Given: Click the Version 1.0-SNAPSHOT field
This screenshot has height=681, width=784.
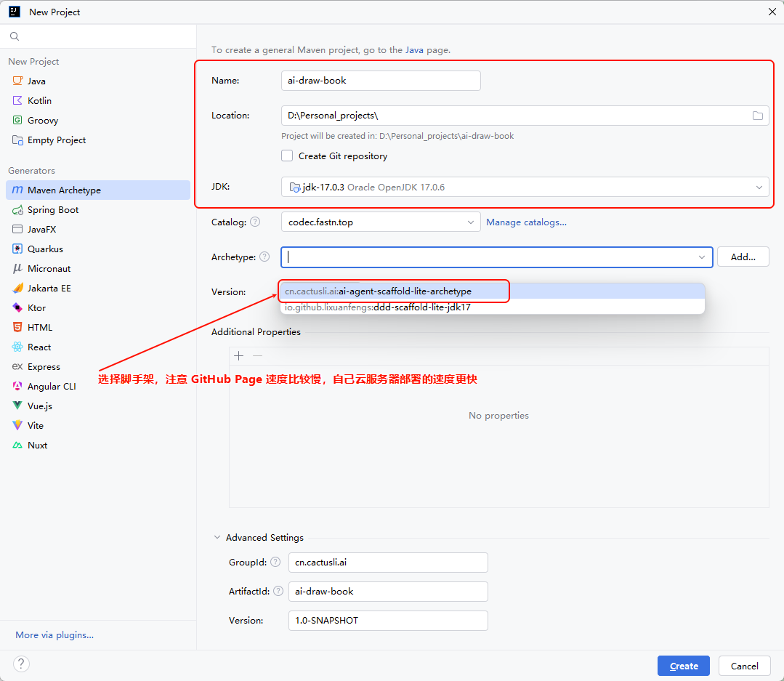Looking at the screenshot, I should click(388, 620).
